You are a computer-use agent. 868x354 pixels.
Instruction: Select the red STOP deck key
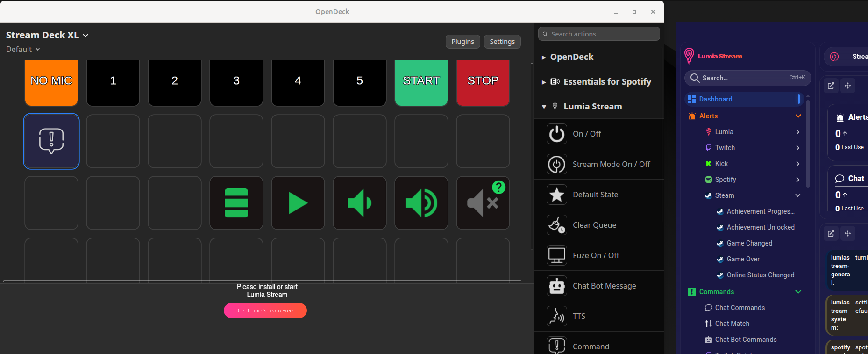click(x=483, y=83)
